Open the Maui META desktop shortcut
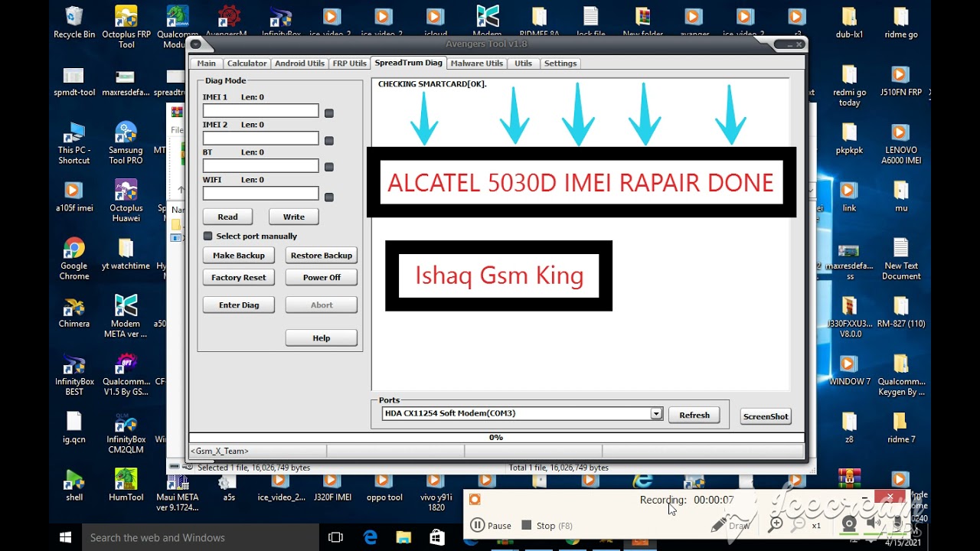 click(178, 490)
